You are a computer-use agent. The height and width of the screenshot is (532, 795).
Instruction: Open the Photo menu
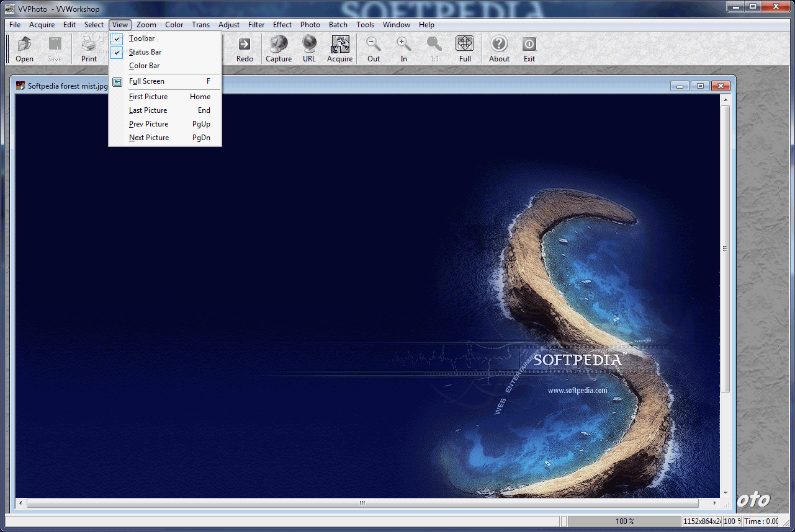coord(310,25)
